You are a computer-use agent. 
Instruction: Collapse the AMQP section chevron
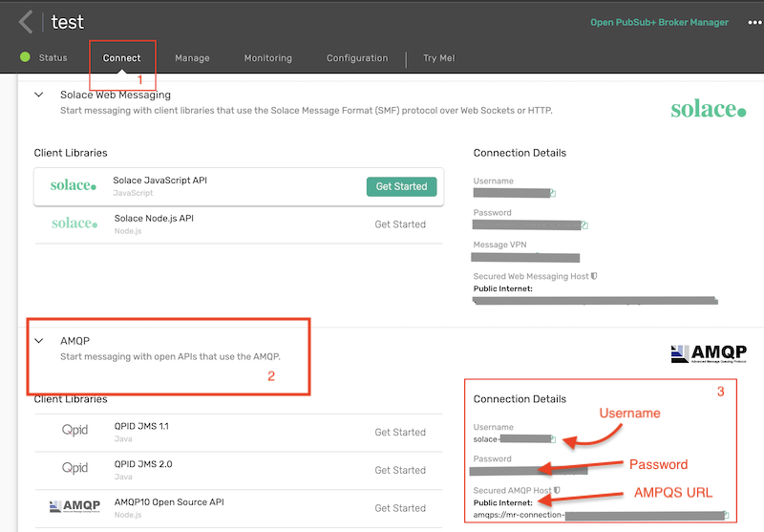(39, 341)
